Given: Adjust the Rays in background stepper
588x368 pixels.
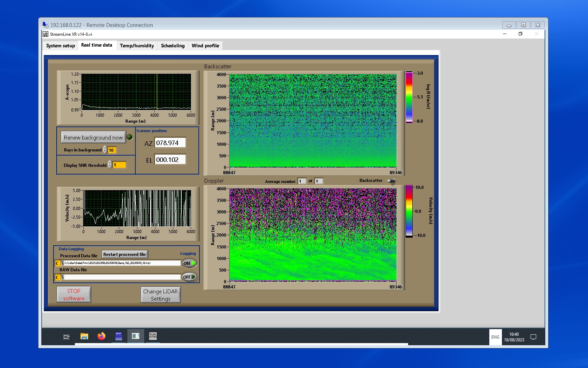Looking at the screenshot, I should [x=105, y=150].
